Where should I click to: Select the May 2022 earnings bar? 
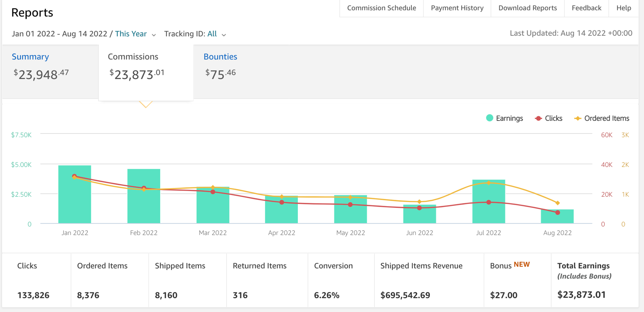pos(351,209)
